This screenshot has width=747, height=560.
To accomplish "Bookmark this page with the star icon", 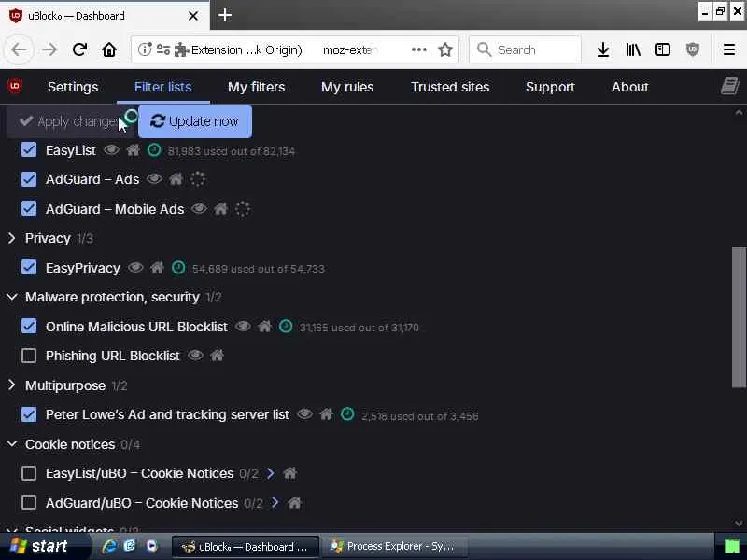I will tap(445, 49).
